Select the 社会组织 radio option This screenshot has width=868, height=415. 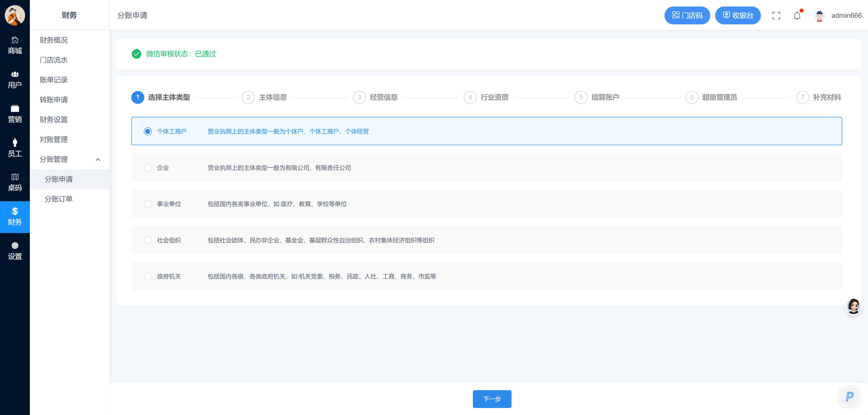(x=148, y=240)
